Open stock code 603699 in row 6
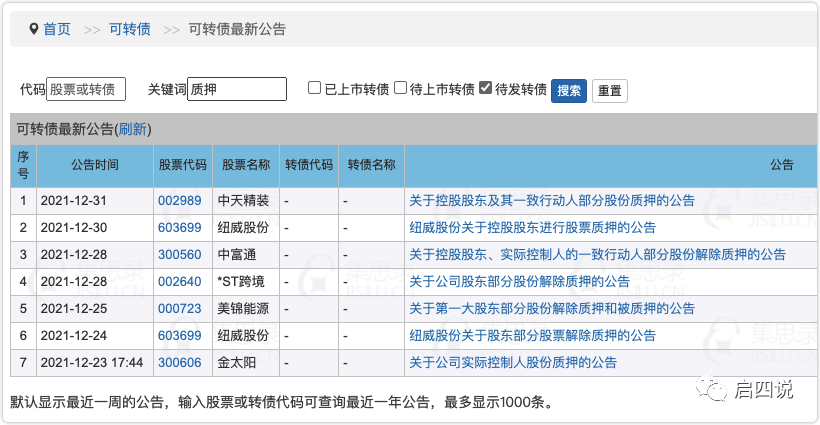820x425 pixels. (179, 336)
